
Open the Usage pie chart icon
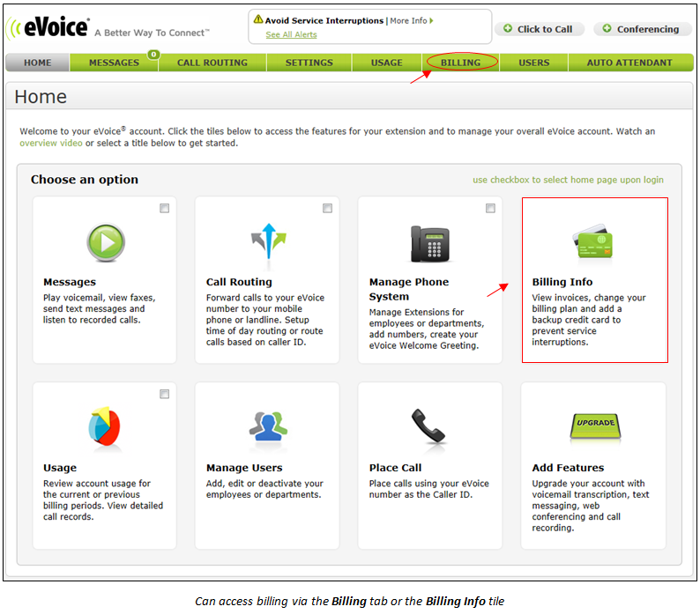tap(104, 426)
